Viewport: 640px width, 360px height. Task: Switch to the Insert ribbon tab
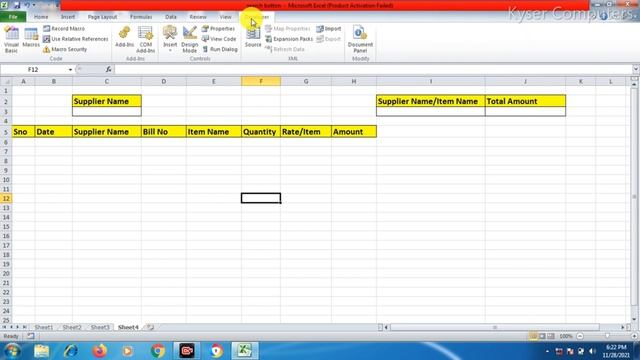pyautogui.click(x=68, y=17)
